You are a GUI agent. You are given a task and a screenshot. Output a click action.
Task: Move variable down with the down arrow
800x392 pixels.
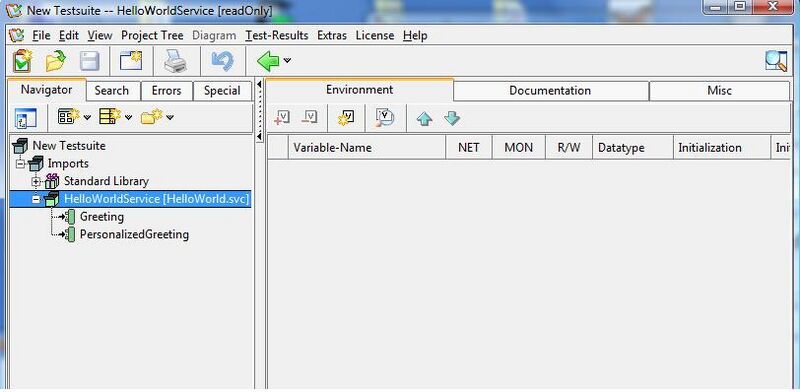click(x=452, y=119)
